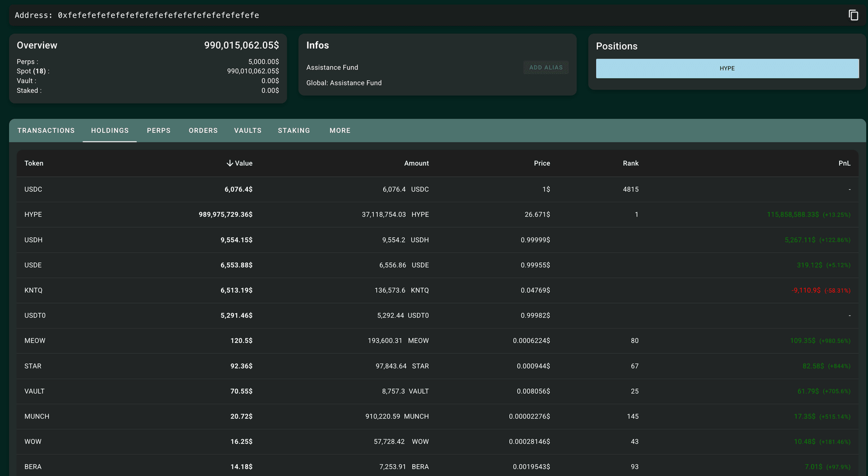The height and width of the screenshot is (476, 868).
Task: Click the sort arrow beside Value header
Action: pyautogui.click(x=230, y=163)
